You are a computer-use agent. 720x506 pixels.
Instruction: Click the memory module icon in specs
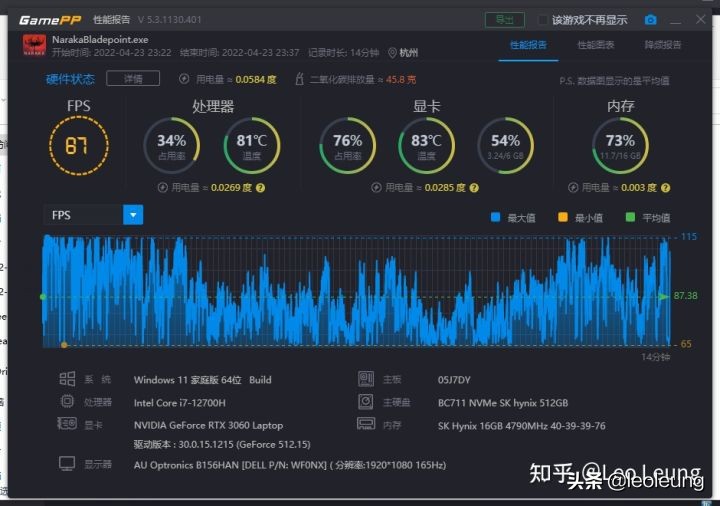(366, 423)
